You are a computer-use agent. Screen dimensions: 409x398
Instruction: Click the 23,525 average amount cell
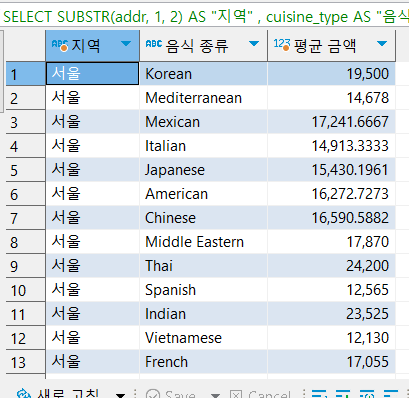332,314
